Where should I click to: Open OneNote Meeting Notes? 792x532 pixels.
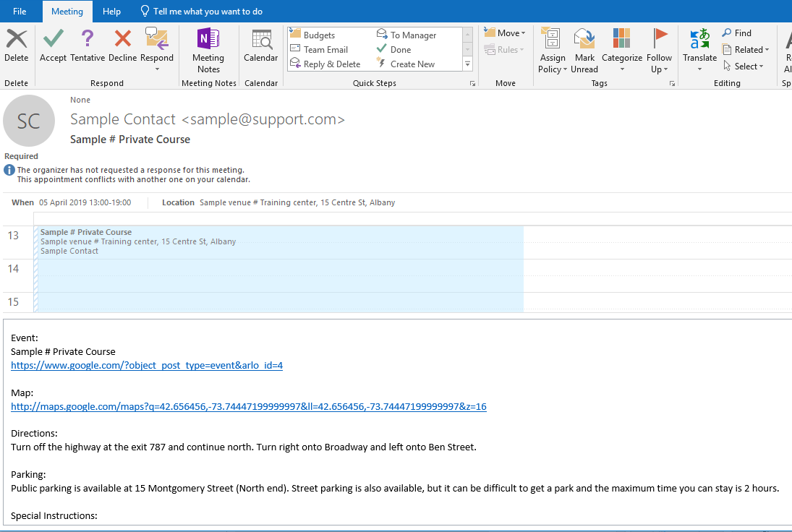coord(208,51)
